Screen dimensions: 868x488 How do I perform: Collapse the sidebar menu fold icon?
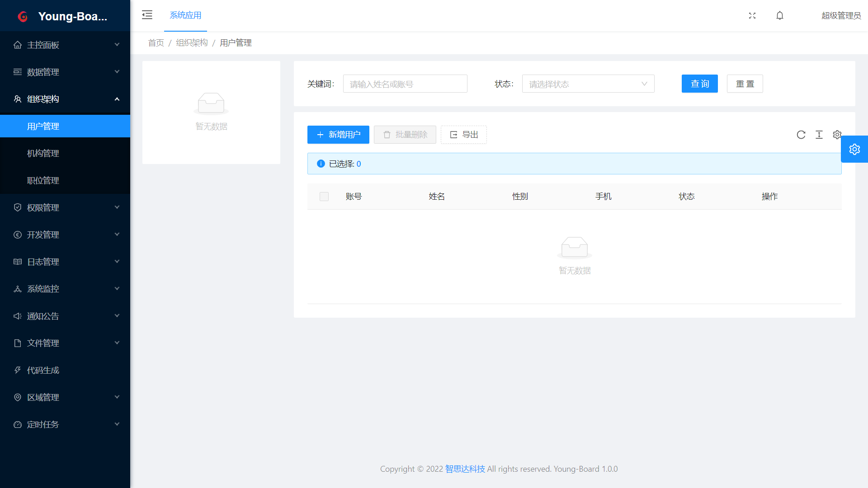pyautogui.click(x=147, y=15)
